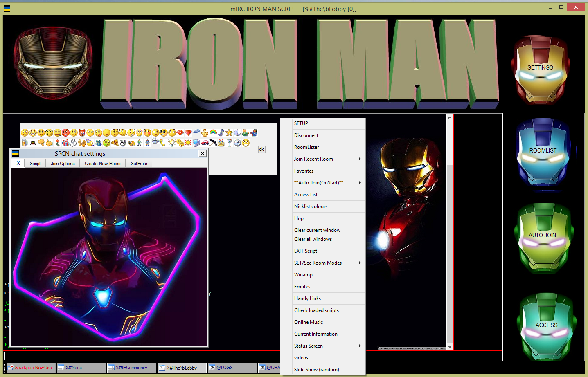Insert the red car emoticon
Screen dimensions: 588x377
pos(205,143)
